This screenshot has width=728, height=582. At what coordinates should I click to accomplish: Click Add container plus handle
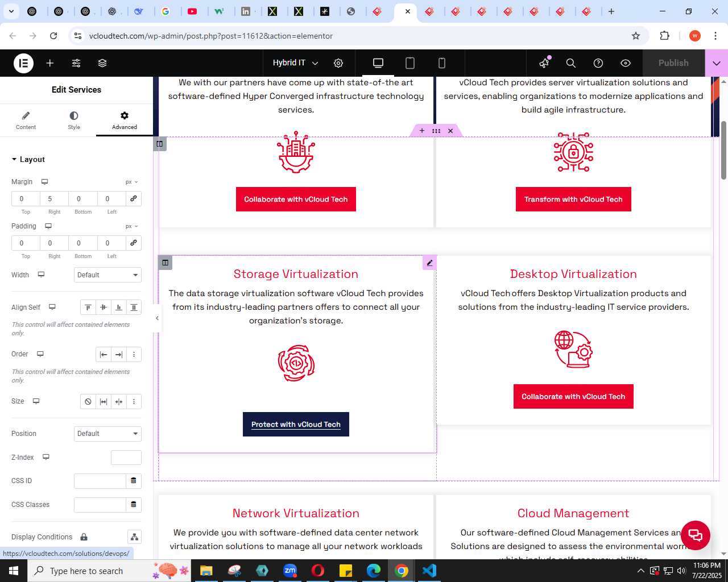click(422, 131)
